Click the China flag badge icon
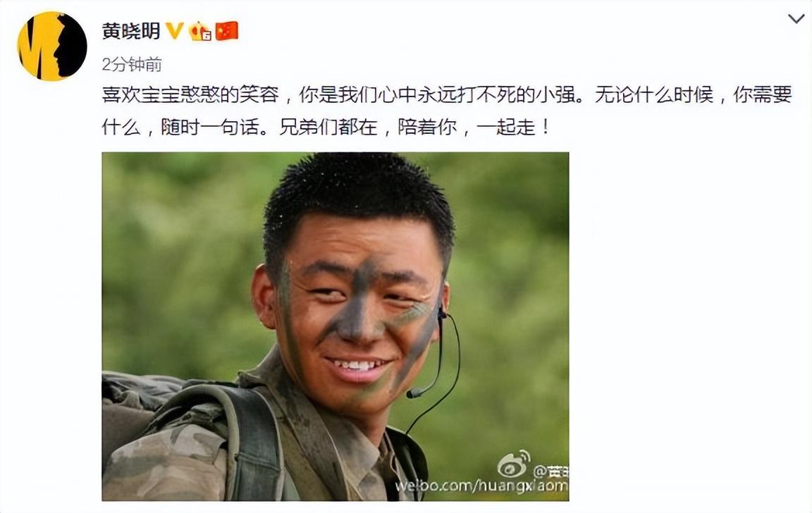The image size is (812, 513). 227,31
